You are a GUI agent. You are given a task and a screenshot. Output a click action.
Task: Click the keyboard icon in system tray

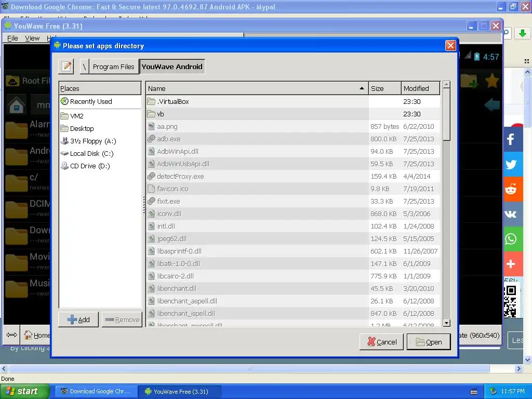[x=474, y=392]
